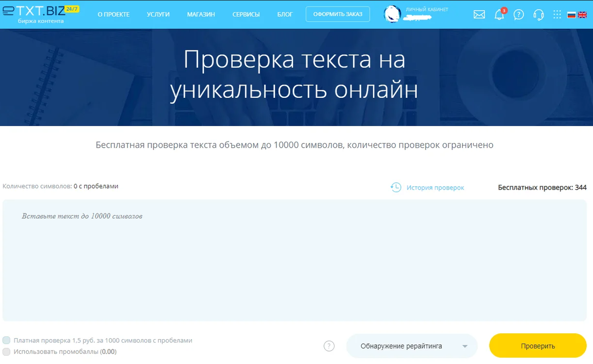
Task: Open the envelope messages icon
Action: tap(479, 15)
